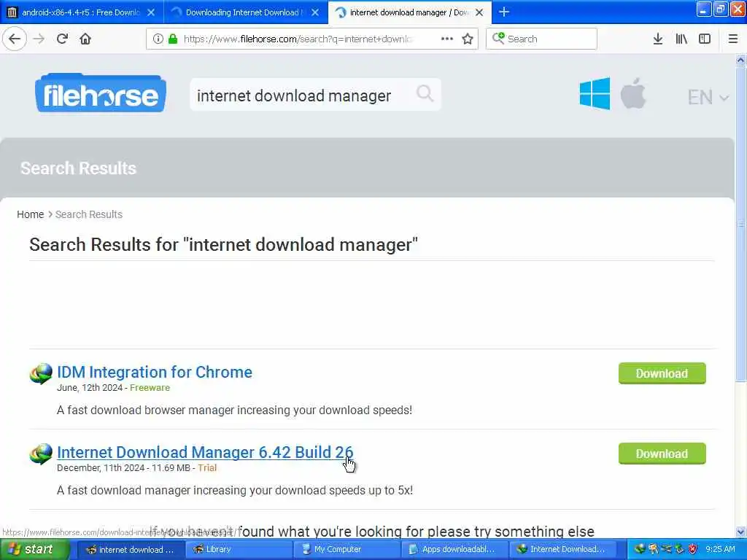Screen dimensions: 747x560
Task: Go to Home breadcrumb link
Action: click(30, 214)
